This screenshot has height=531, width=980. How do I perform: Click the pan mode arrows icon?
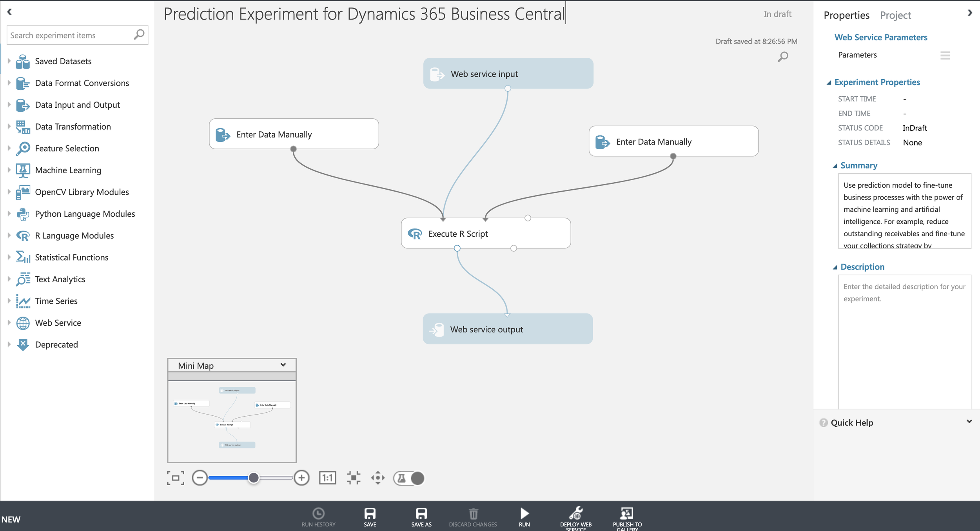[x=378, y=478]
